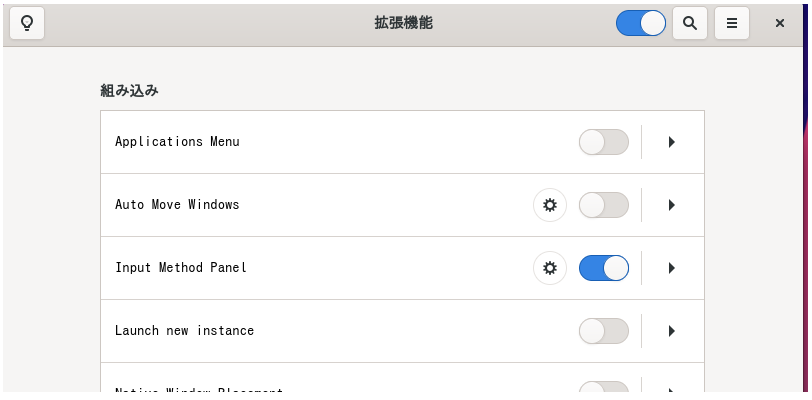The height and width of the screenshot is (400, 812).
Task: Click the lightbulb icon in the header
Action: tap(27, 23)
